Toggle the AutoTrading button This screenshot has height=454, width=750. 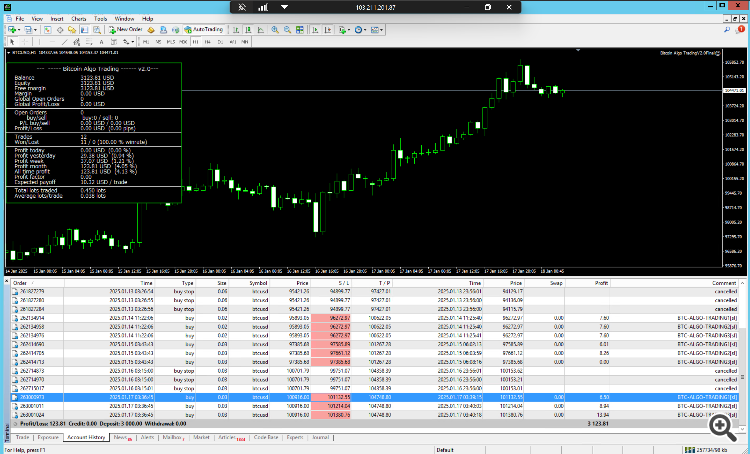[204, 30]
